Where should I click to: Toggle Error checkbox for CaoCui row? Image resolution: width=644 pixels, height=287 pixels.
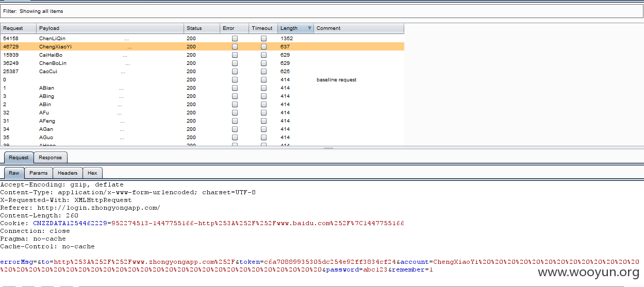coord(235,72)
